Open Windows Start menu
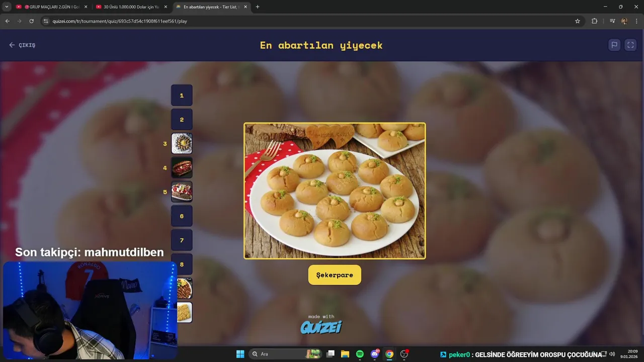 pos(240,354)
